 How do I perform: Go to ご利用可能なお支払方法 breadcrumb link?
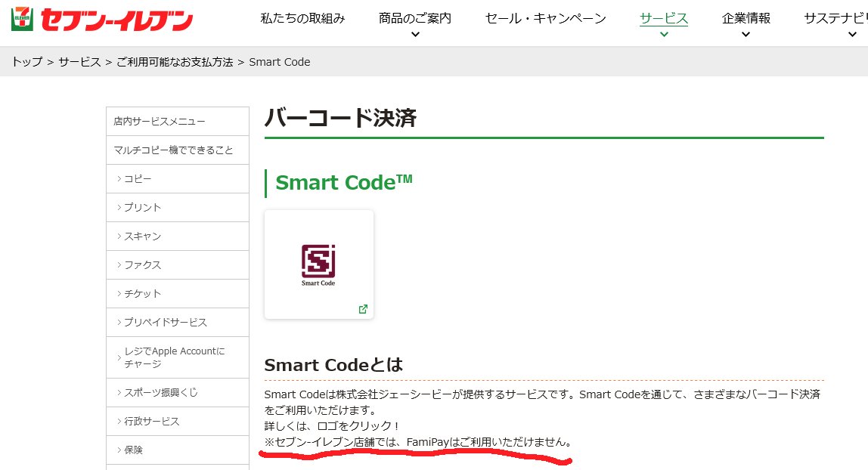click(x=175, y=62)
